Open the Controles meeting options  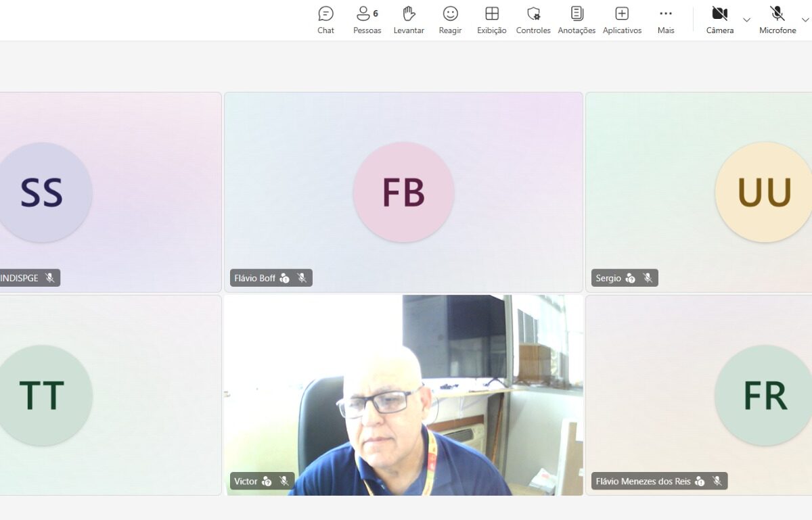[x=533, y=20]
